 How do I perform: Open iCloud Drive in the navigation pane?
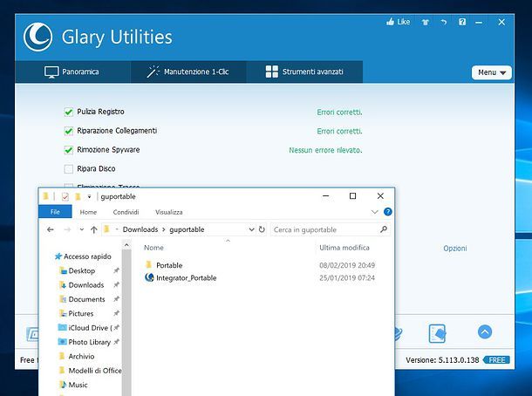[x=90, y=328]
